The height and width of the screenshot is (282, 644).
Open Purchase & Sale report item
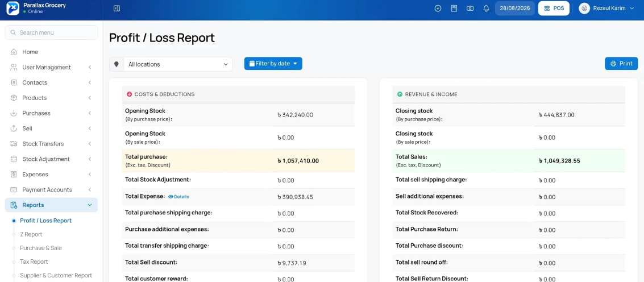[41, 248]
